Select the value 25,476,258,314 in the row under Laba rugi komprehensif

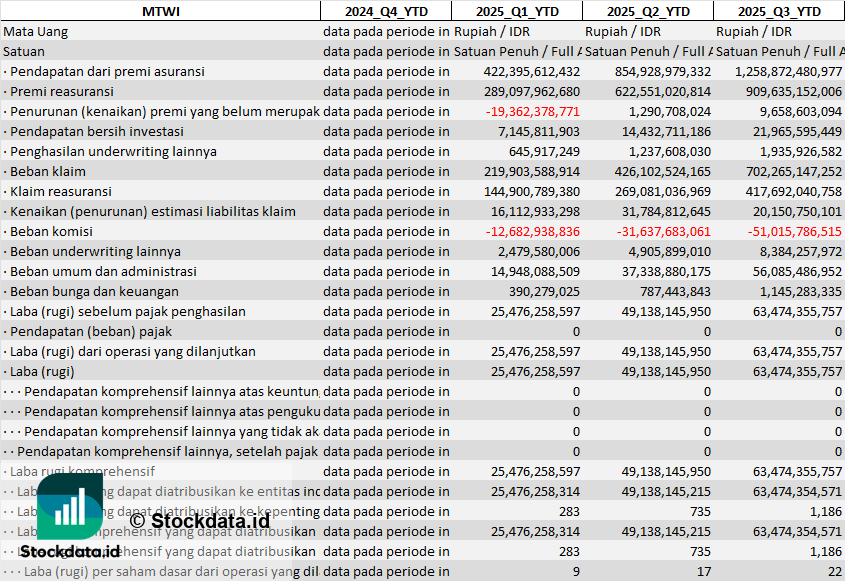pos(535,491)
